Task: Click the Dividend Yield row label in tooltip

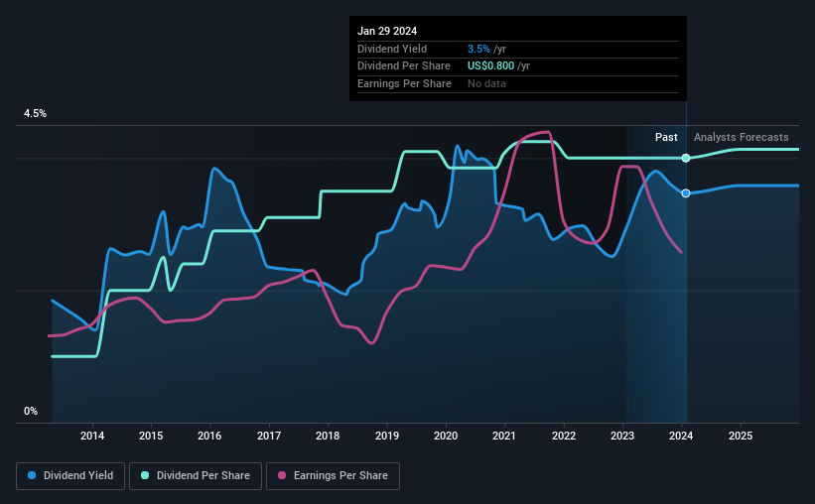Action: pos(392,49)
